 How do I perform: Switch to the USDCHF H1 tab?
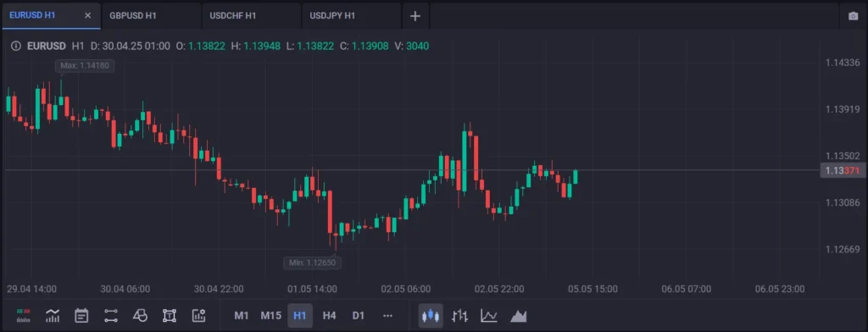point(251,15)
